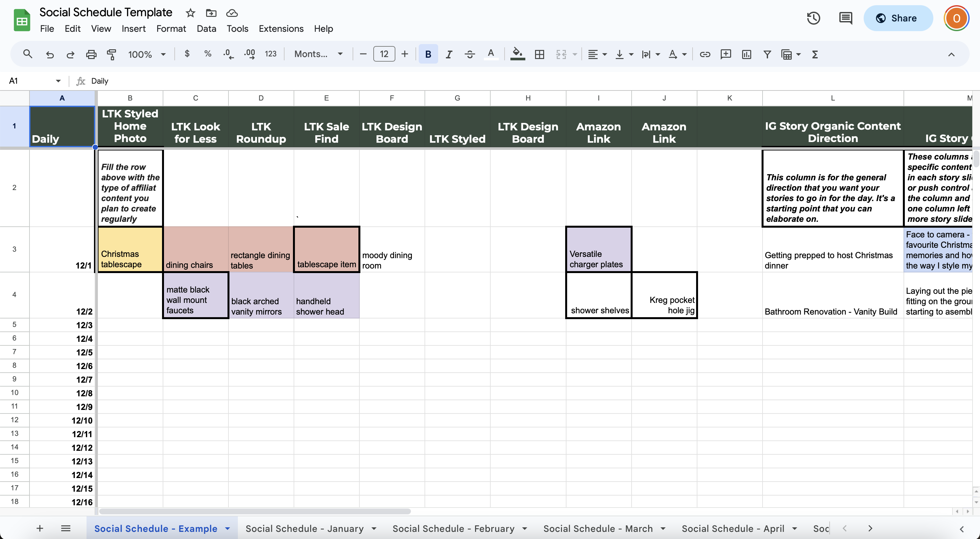Toggle bold formatting
Viewport: 980px width, 539px height.
(x=428, y=54)
